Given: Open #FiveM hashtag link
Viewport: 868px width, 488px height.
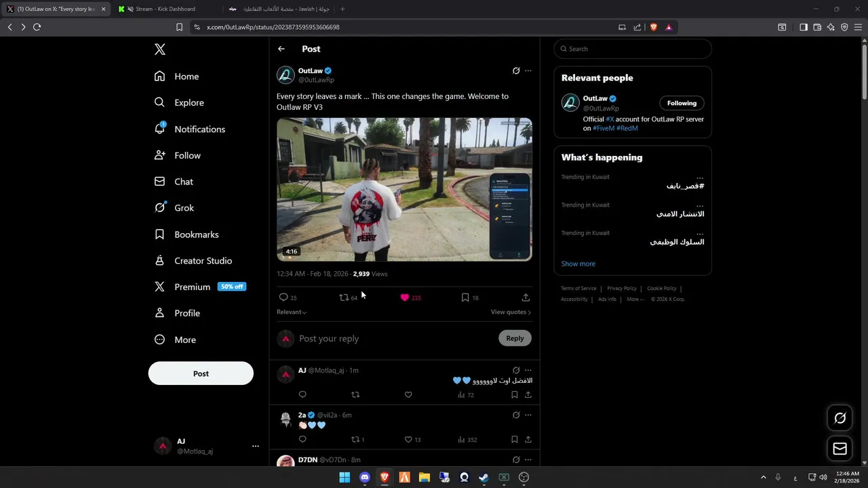Looking at the screenshot, I should [x=604, y=128].
